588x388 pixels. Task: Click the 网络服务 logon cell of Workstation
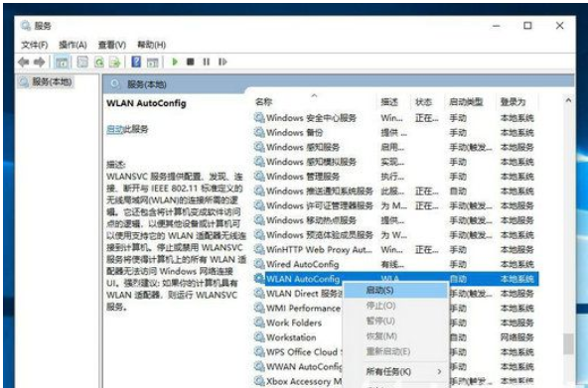516,337
